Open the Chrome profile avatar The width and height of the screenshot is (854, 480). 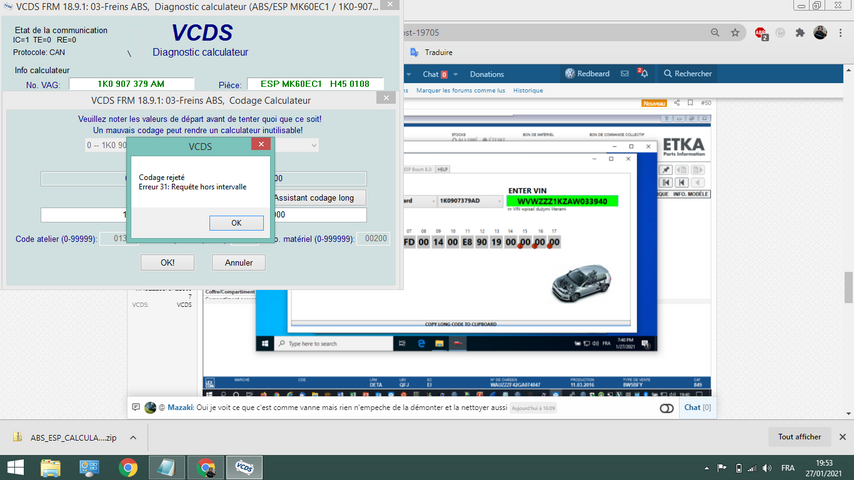click(820, 33)
